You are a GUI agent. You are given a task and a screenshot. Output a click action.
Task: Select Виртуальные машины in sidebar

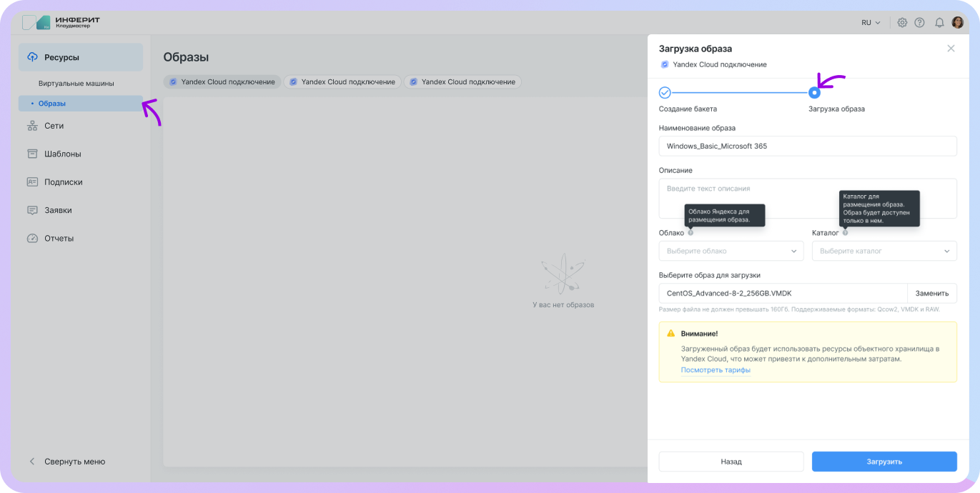tap(76, 84)
